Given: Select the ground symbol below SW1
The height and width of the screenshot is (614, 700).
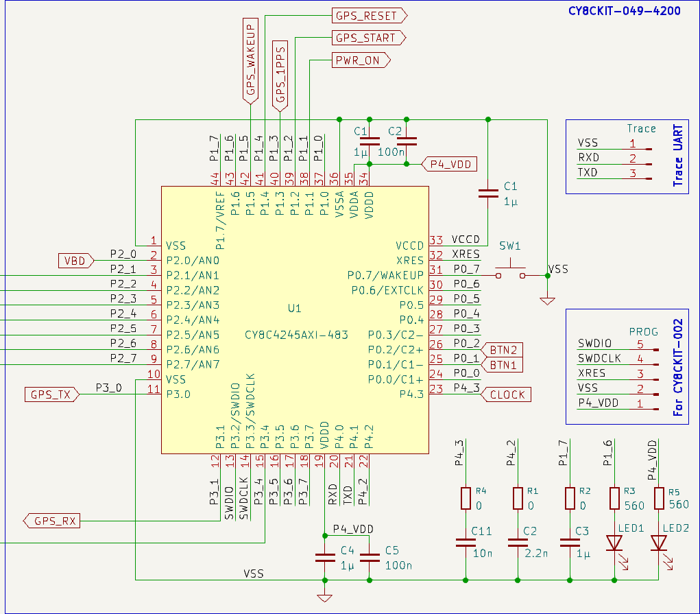Looking at the screenshot, I should (x=547, y=300).
